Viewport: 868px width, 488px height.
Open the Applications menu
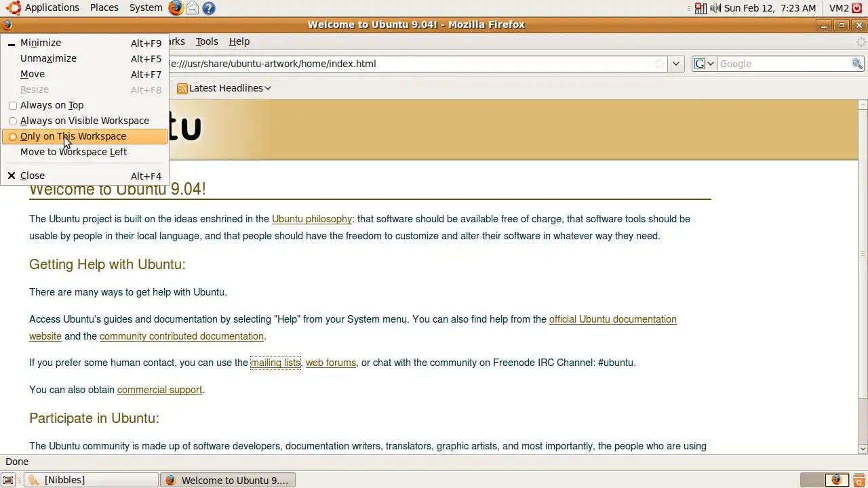[52, 7]
